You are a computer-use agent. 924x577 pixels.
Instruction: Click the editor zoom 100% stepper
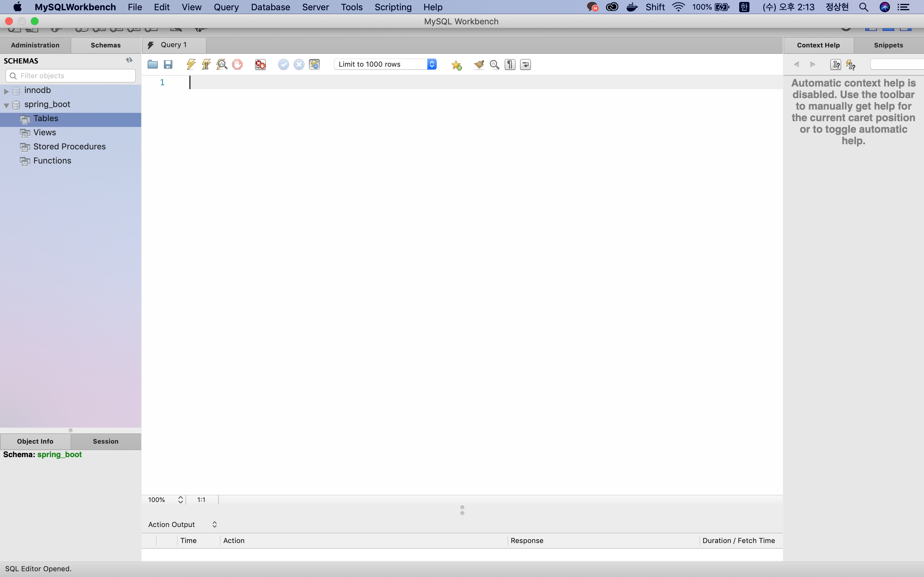[181, 499]
